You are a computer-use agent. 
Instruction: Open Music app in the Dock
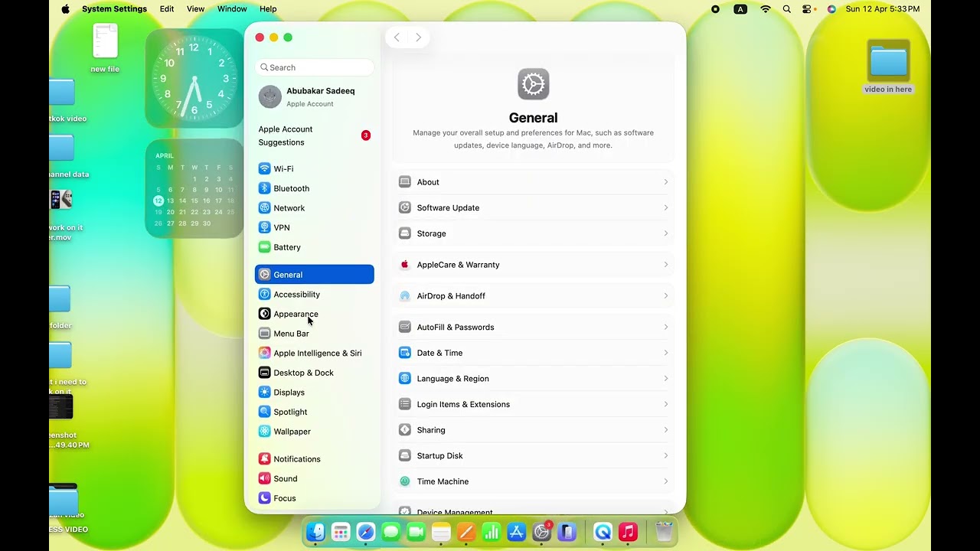click(x=628, y=532)
